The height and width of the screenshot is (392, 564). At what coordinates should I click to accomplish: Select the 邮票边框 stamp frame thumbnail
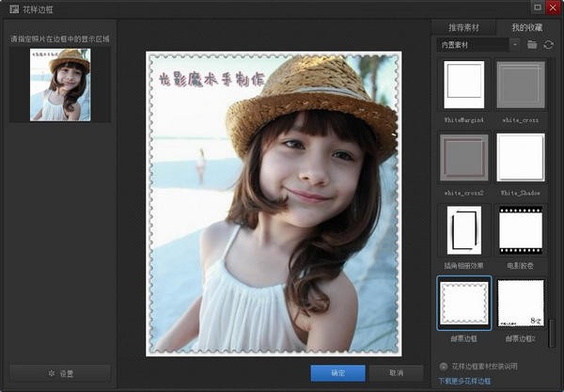click(463, 302)
